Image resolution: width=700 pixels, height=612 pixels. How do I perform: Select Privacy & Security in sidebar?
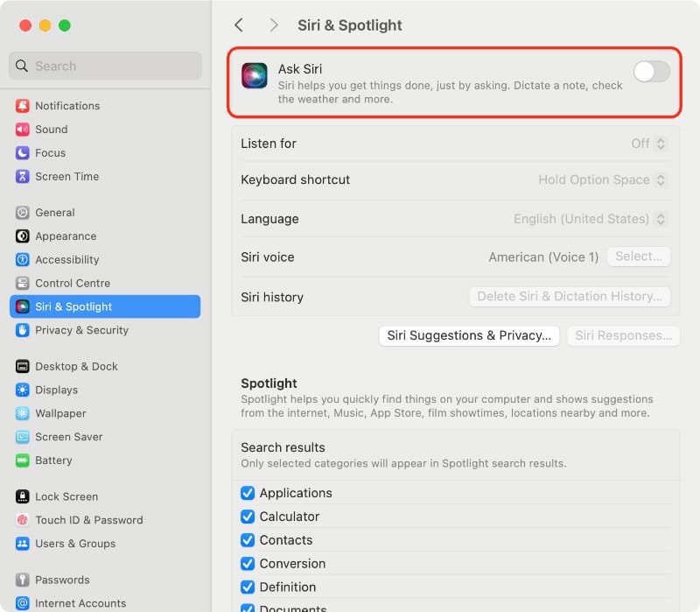(105, 330)
